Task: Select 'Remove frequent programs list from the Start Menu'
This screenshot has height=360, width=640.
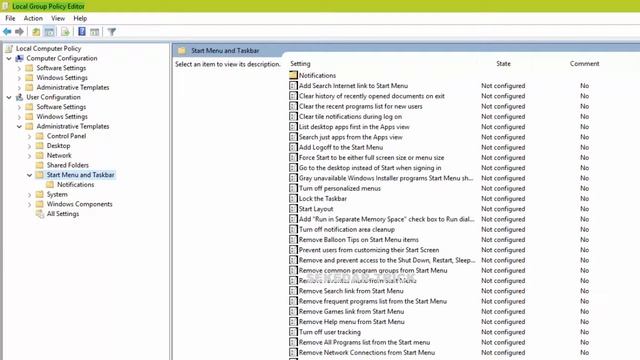Action: 373,301
